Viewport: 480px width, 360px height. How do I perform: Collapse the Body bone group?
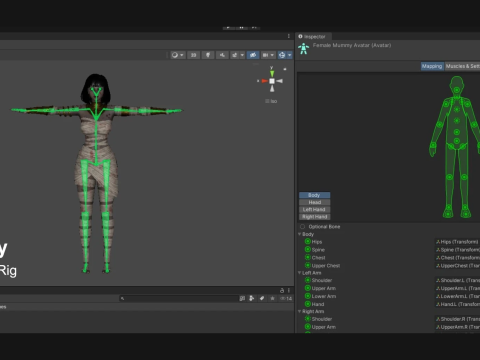pos(299,234)
